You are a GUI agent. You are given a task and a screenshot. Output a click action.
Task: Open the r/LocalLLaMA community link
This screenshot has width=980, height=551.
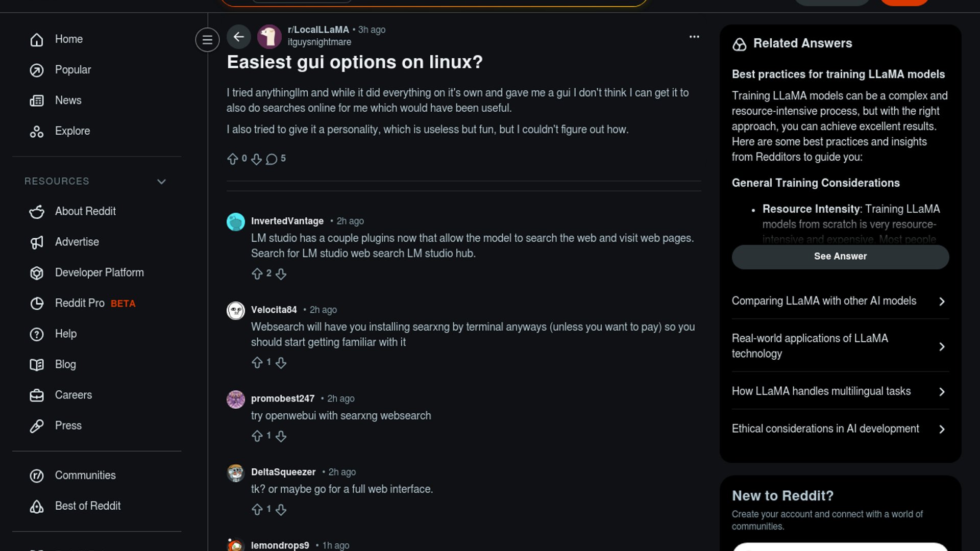318,30
